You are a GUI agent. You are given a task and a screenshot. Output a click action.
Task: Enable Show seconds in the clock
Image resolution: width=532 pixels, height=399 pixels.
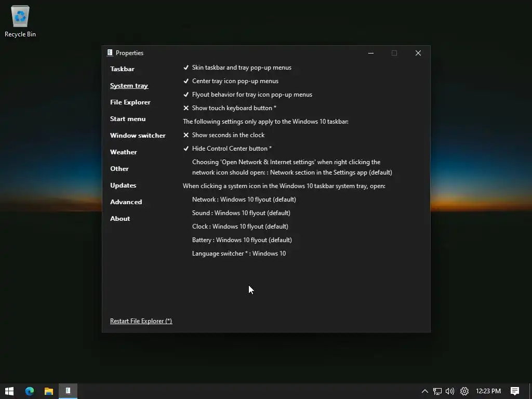coord(224,135)
